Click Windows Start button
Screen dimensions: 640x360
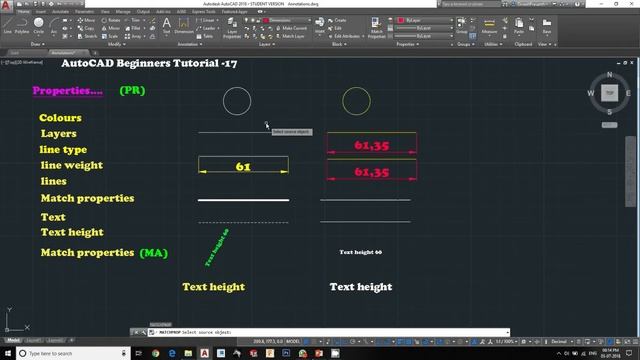click(x=8, y=353)
